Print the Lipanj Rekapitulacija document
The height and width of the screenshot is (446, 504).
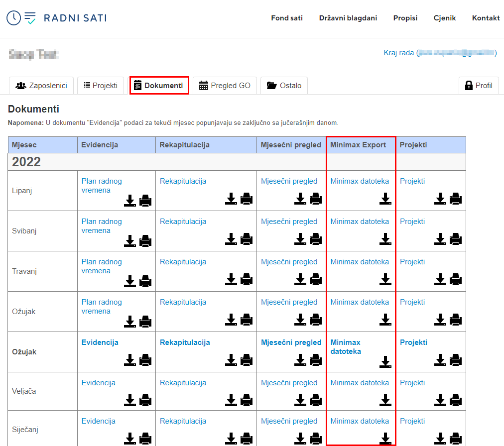[247, 200]
